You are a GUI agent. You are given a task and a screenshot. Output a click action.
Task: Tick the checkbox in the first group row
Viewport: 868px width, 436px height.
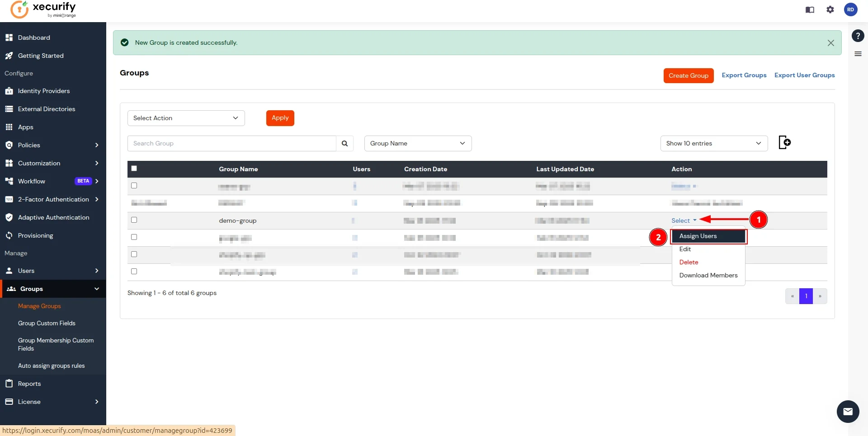[134, 185]
